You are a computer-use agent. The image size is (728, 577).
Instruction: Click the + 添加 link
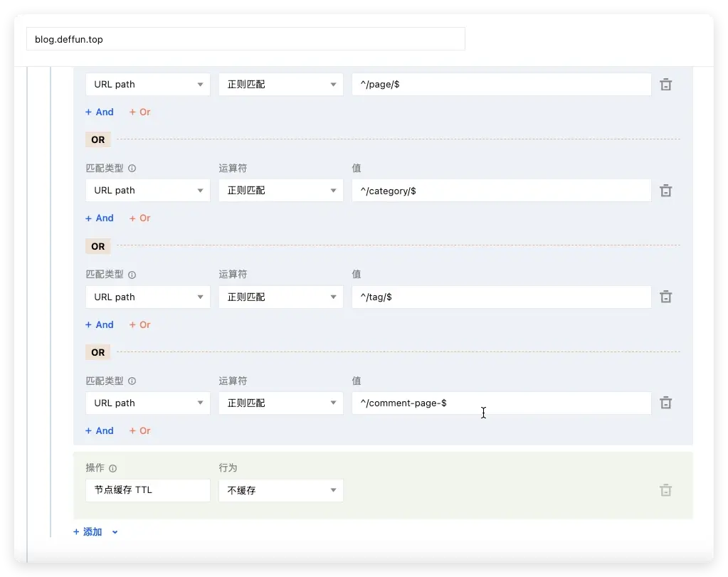click(88, 532)
